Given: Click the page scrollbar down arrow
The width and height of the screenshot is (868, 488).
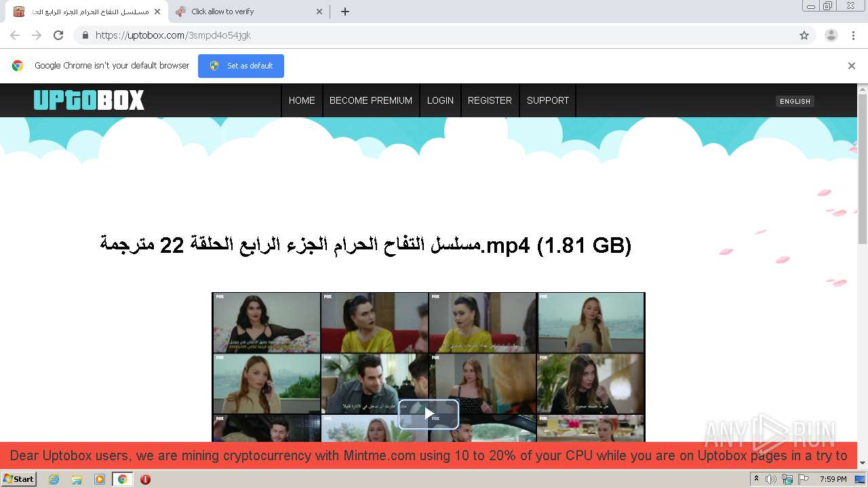Looking at the screenshot, I should coord(863,464).
